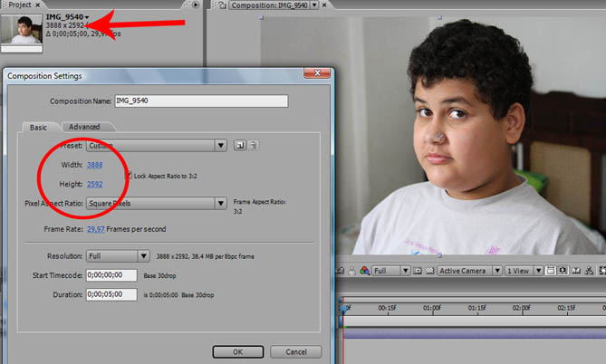606x364 pixels.
Task: Click the Width value 3888
Action: [95, 165]
